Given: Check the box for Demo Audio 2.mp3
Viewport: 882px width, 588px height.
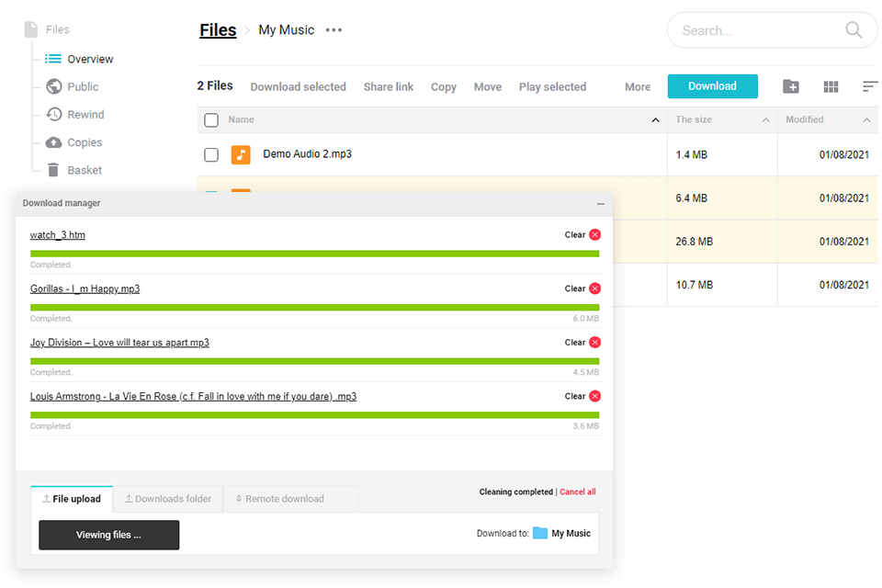Looking at the screenshot, I should [211, 154].
